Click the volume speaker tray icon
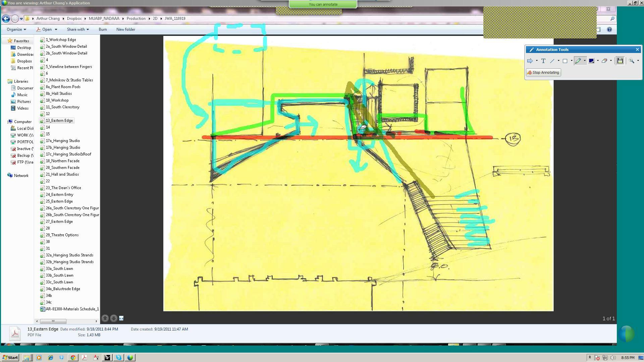Viewport: 644px width, 362px height. point(613,358)
